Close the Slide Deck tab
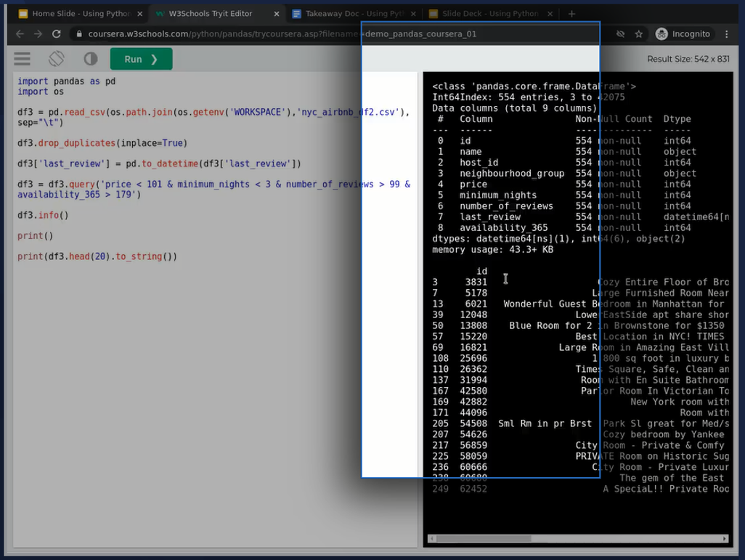The width and height of the screenshot is (745, 560). tap(550, 14)
